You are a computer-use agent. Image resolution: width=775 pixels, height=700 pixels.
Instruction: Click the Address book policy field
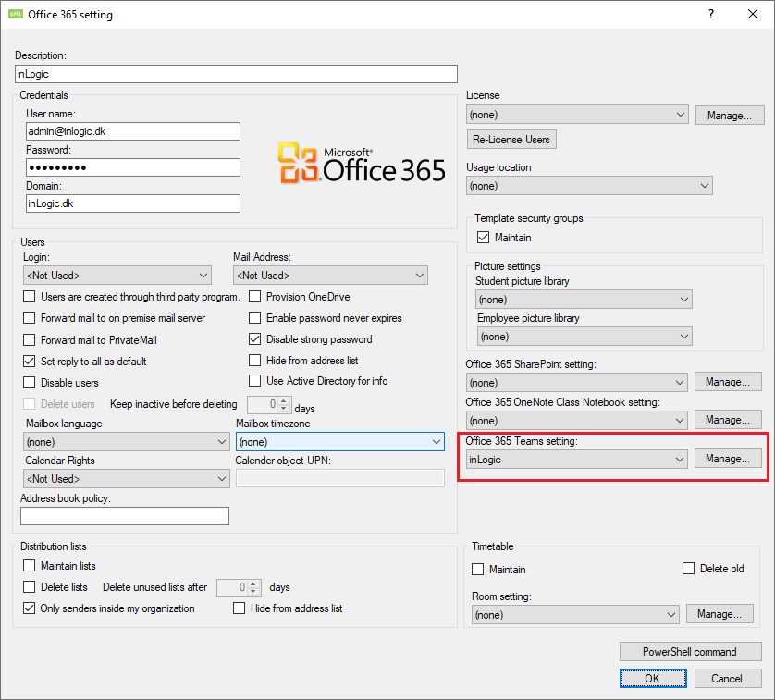pyautogui.click(x=124, y=516)
